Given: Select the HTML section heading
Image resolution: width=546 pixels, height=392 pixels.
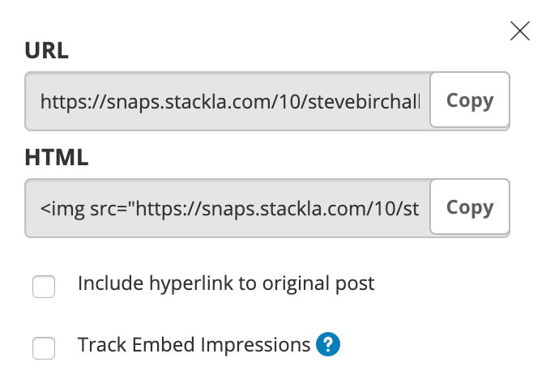Looking at the screenshot, I should point(57,157).
